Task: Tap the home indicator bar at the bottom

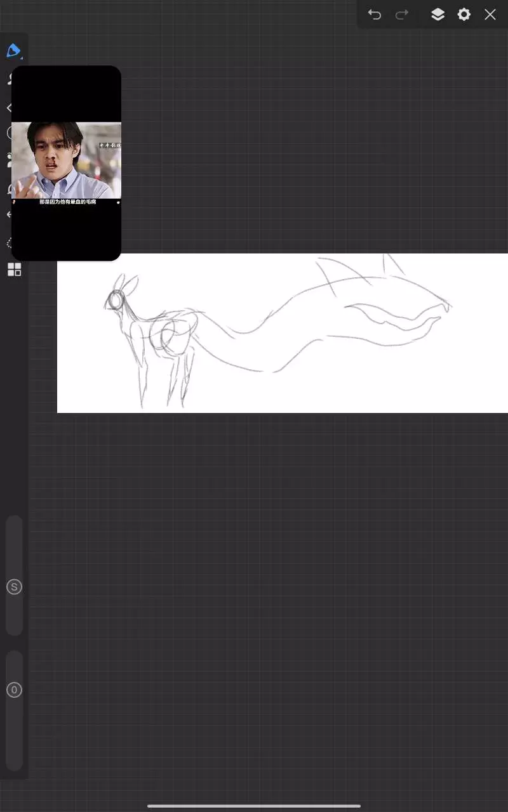Action: coord(254,806)
